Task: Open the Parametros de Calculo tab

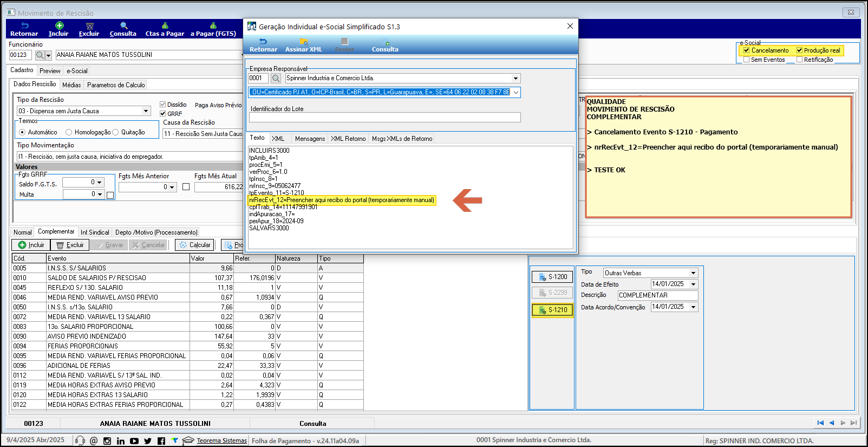Action: [x=116, y=85]
